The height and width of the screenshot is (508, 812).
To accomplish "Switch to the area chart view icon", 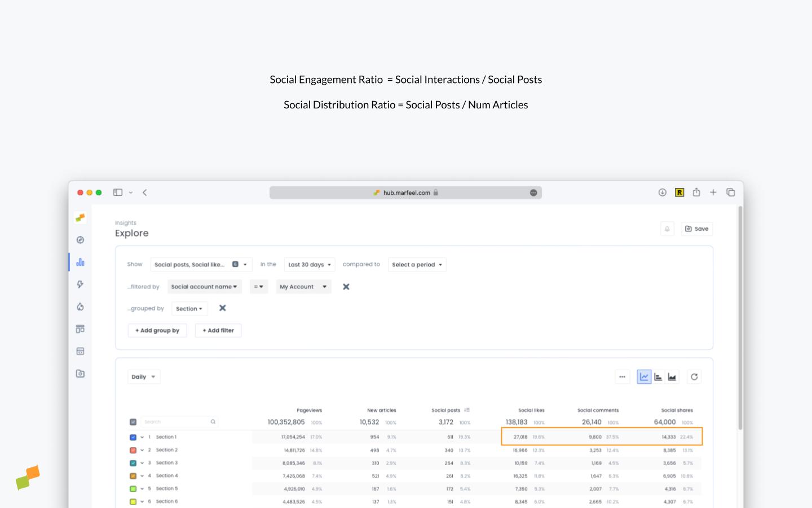I will (672, 376).
